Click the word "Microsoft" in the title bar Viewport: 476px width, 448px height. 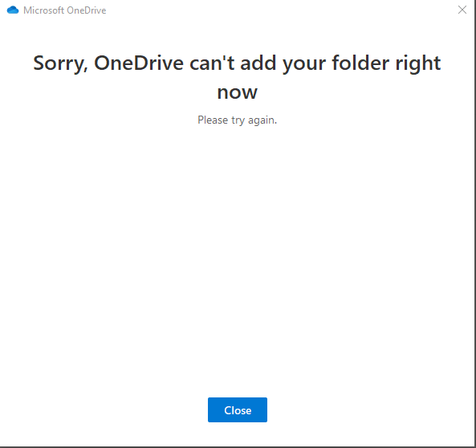tap(43, 10)
